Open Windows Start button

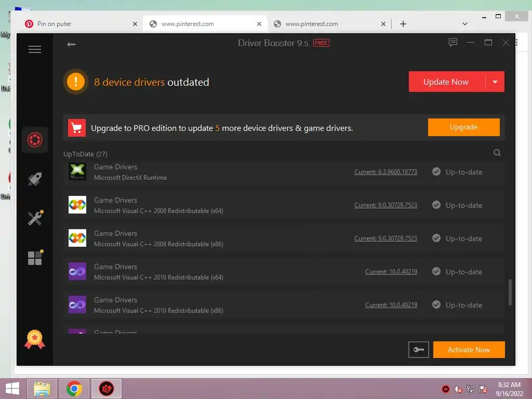[12, 389]
